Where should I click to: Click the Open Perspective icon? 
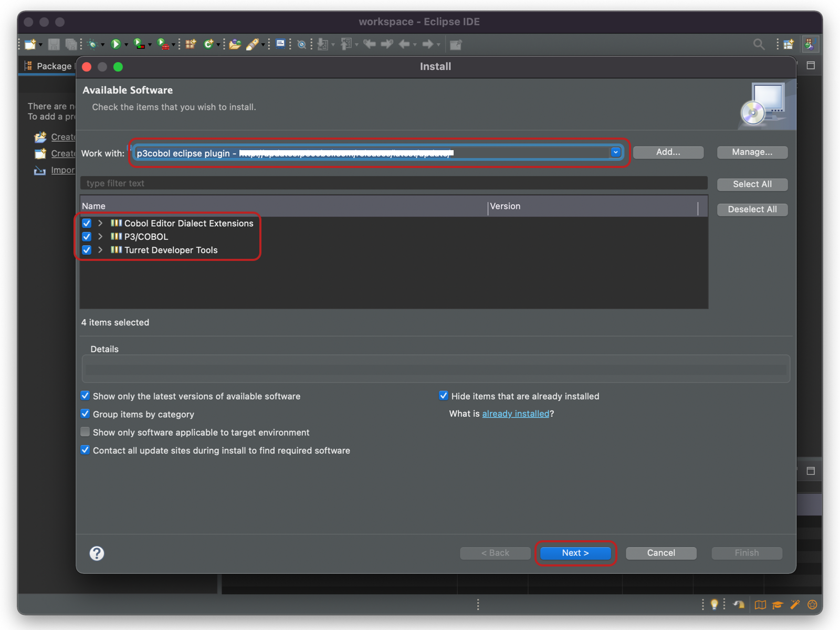point(789,45)
